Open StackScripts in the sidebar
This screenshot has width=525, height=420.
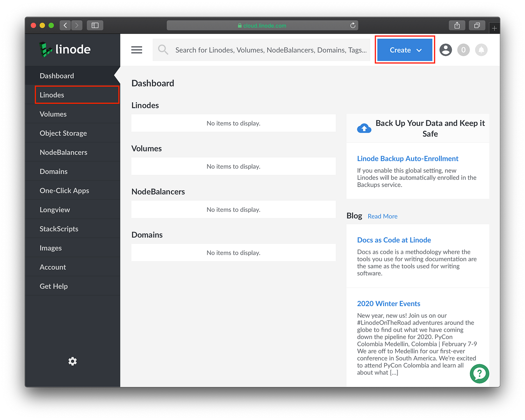(73, 229)
